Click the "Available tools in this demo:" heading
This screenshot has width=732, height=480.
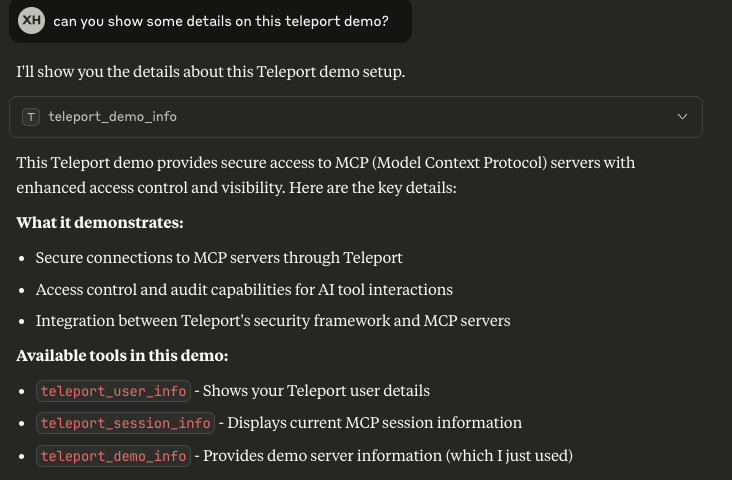122,355
